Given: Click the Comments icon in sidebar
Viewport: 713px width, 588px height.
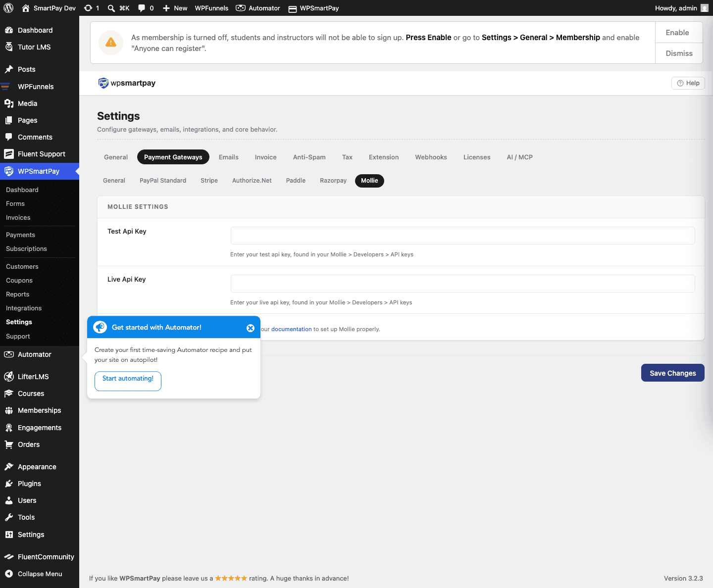Looking at the screenshot, I should 9,137.
